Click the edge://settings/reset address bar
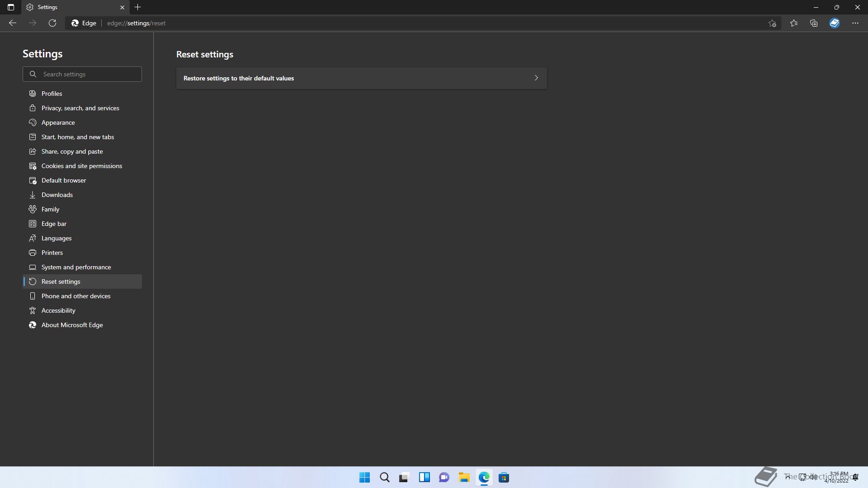 click(x=316, y=23)
